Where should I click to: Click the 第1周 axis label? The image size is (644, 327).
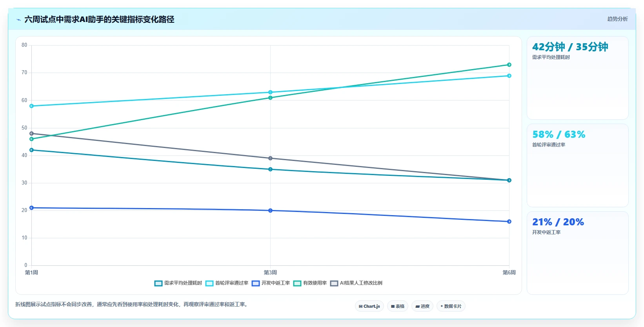pos(31,272)
